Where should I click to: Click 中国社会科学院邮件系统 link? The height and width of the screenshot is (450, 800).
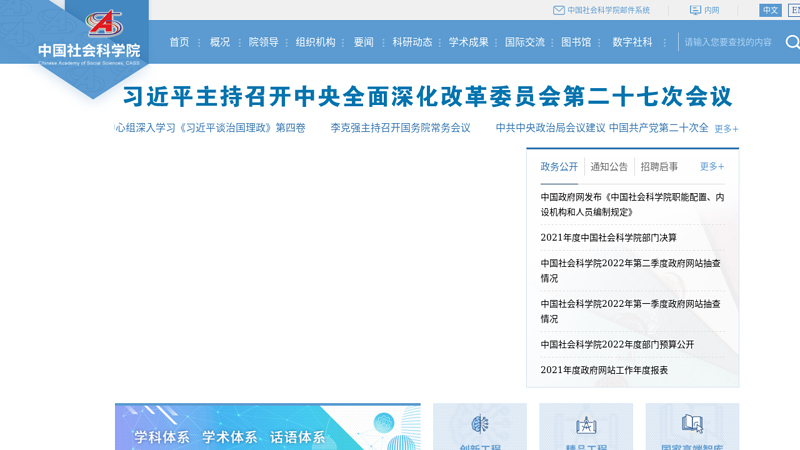click(x=608, y=10)
